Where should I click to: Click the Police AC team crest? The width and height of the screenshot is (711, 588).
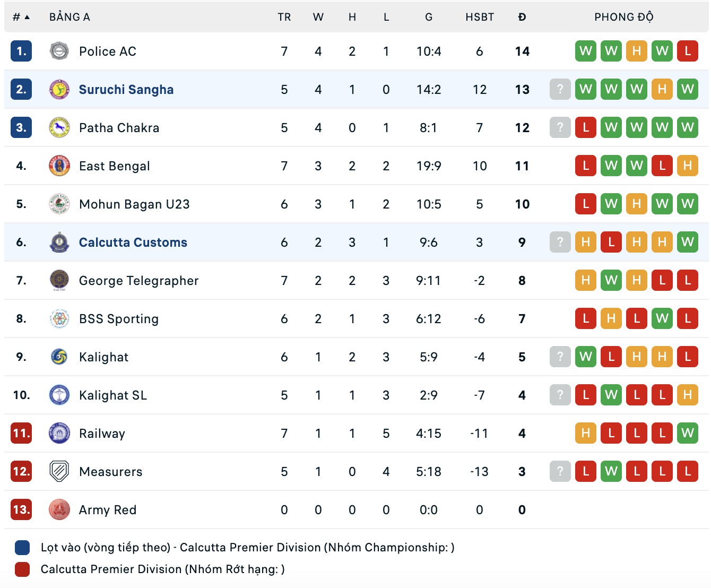coord(59,51)
